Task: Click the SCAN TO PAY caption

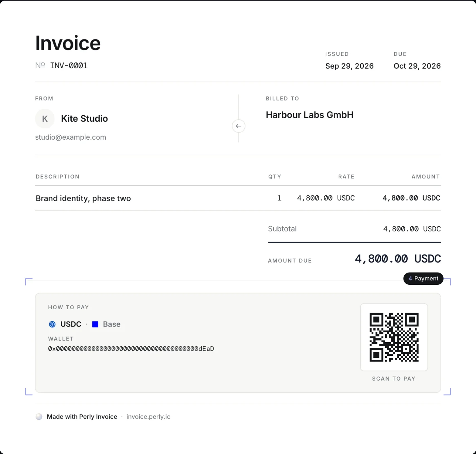Action: coord(394,379)
